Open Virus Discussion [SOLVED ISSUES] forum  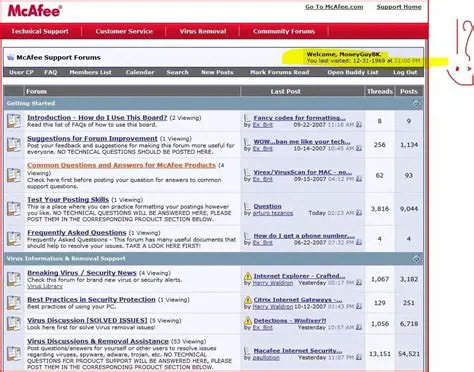(87, 320)
